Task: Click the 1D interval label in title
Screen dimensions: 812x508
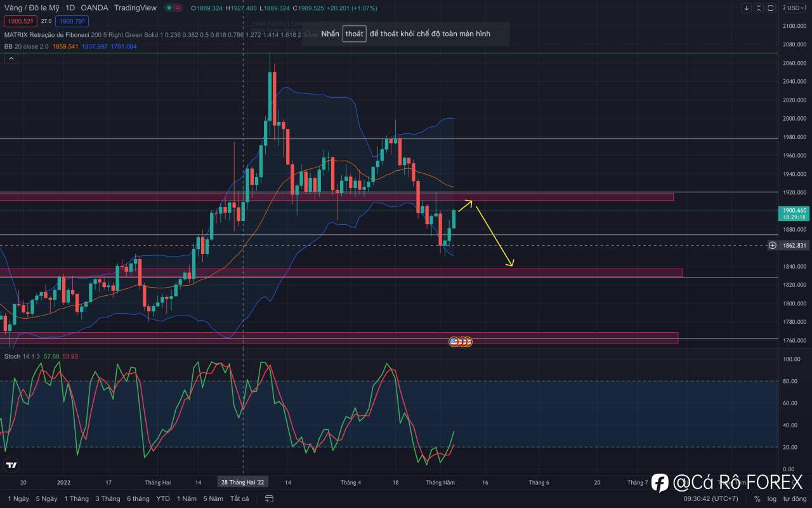Action: [x=70, y=8]
